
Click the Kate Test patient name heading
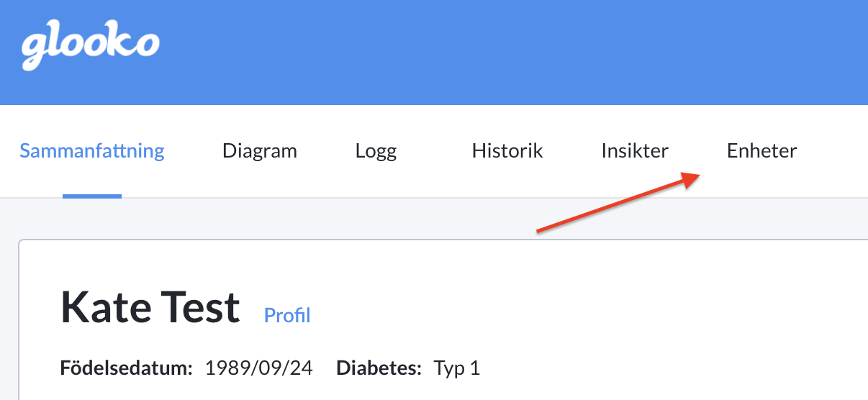(x=150, y=307)
